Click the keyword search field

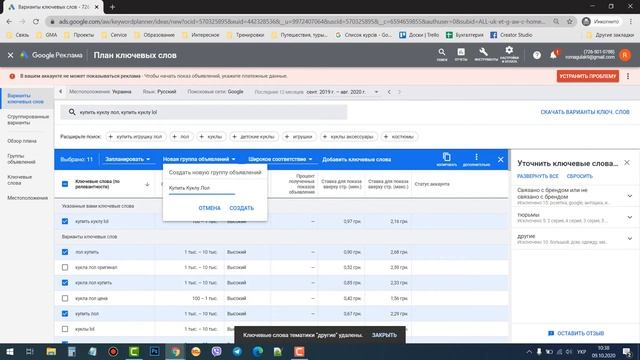point(204,112)
